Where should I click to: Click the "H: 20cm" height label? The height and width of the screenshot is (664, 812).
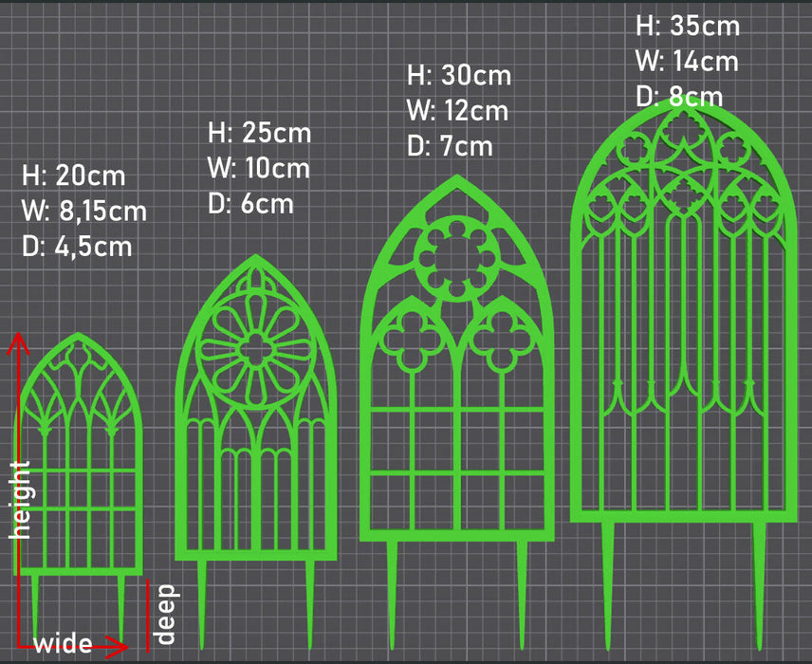(x=73, y=175)
